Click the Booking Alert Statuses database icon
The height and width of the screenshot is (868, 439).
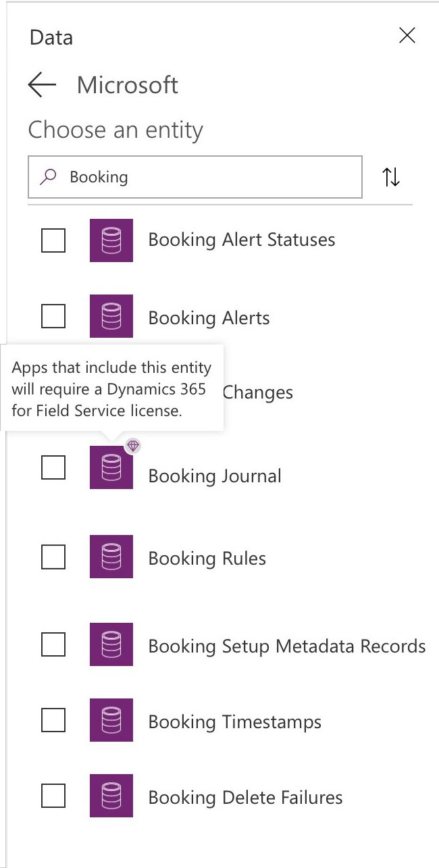111,240
